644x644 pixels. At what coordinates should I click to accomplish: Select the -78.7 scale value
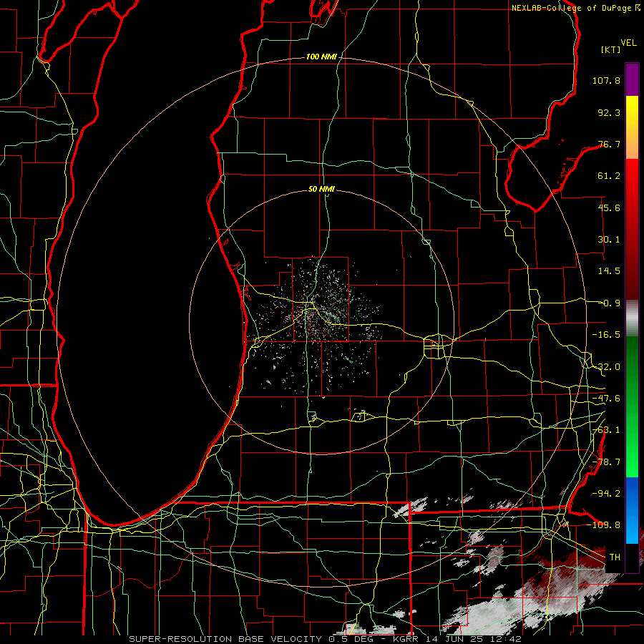(606, 462)
